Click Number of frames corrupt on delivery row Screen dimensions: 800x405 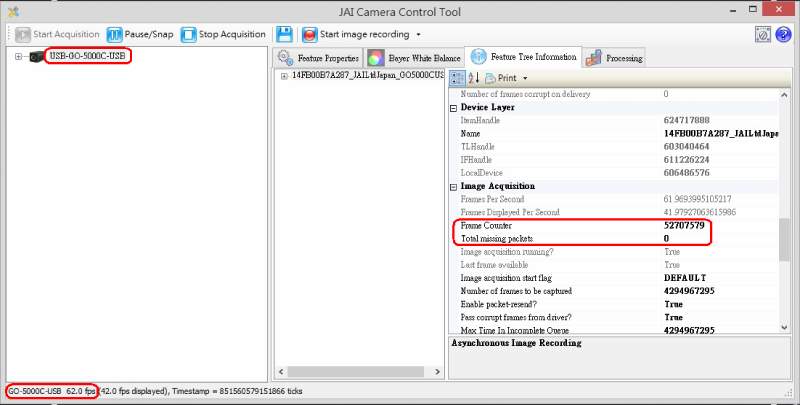(x=619, y=94)
